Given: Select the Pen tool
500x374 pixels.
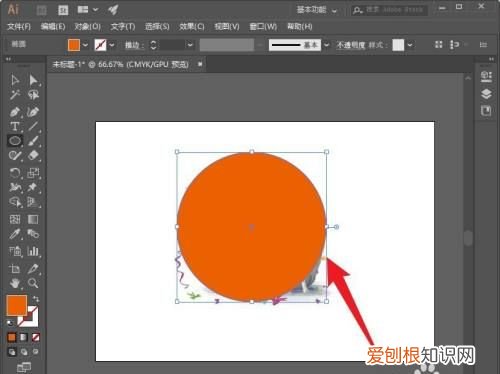Looking at the screenshot, I should tap(15, 112).
